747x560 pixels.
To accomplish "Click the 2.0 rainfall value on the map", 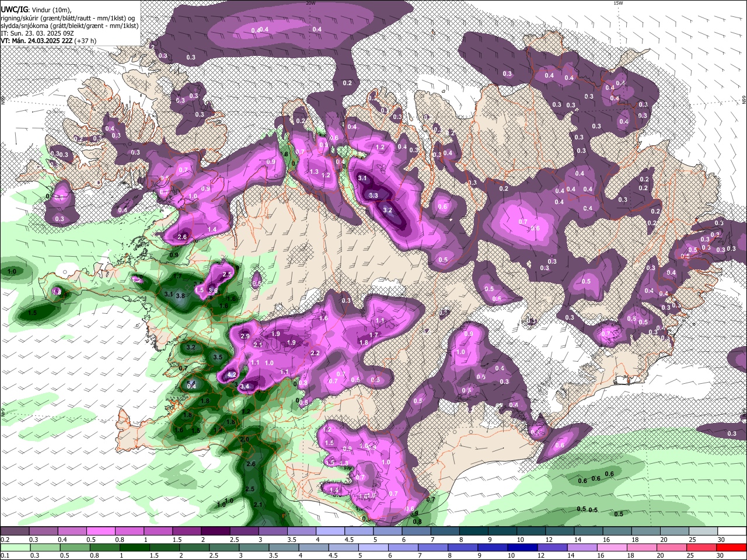I will point(245,439).
